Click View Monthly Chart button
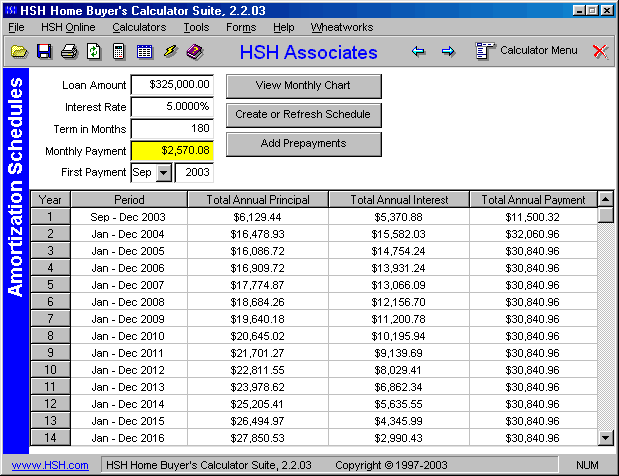 coord(304,86)
